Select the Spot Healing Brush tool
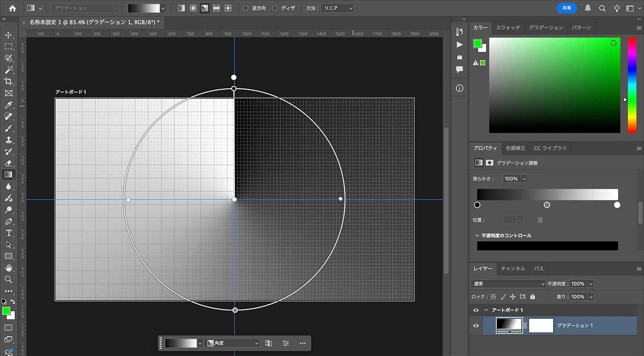The height and width of the screenshot is (356, 644). pyautogui.click(x=8, y=116)
